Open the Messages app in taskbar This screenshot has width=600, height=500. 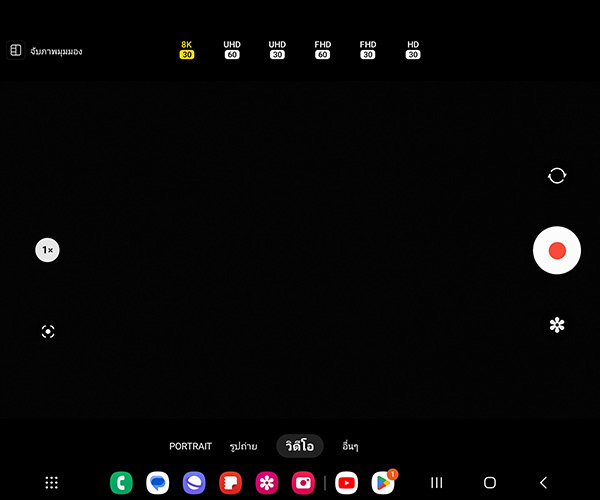pyautogui.click(x=158, y=483)
